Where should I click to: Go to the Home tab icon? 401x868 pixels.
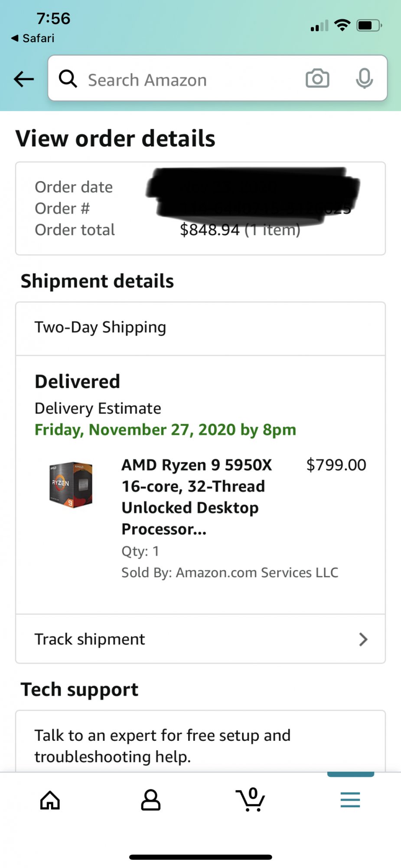[50, 800]
